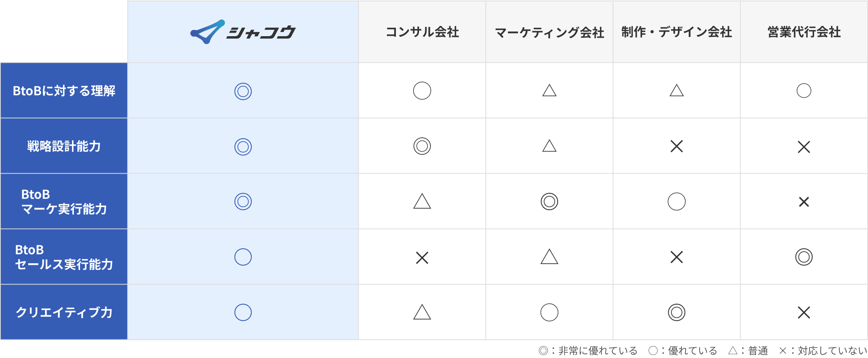Viewport: 868px width, 358px height.
Task: Click コンサル会社 cross mark for セールス実行能力
Action: coord(422,258)
